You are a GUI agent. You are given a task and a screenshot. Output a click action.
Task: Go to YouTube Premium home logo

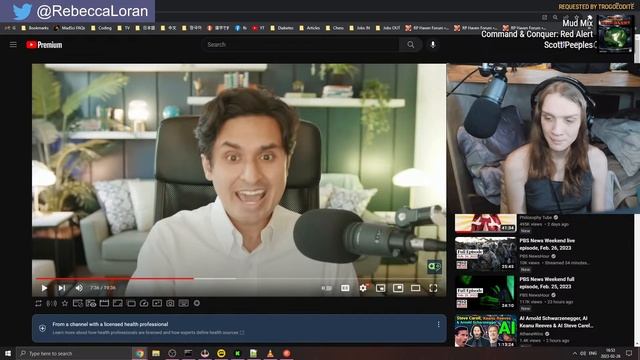pyautogui.click(x=44, y=45)
